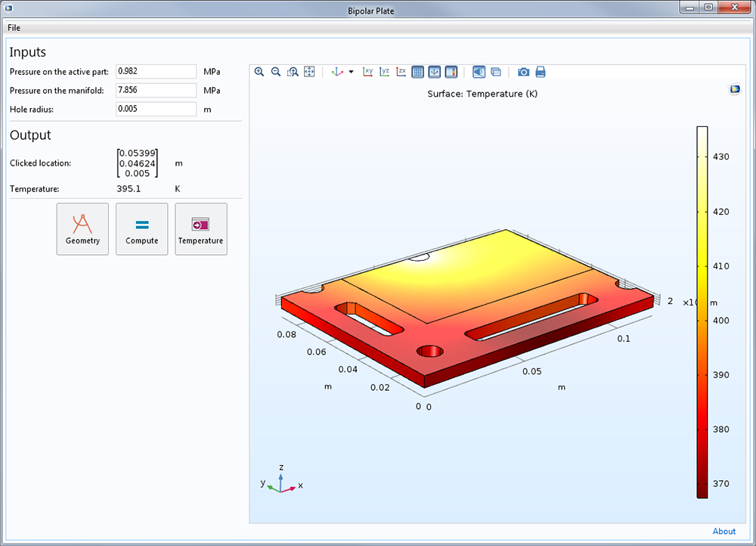756x546 pixels.
Task: Click the Zoom In magnifier icon
Action: (x=259, y=72)
